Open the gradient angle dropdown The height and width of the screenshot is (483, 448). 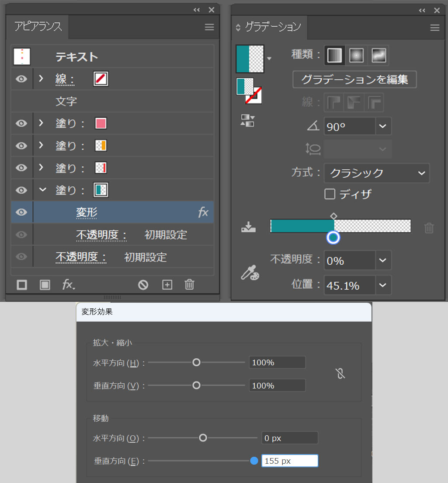click(x=383, y=126)
